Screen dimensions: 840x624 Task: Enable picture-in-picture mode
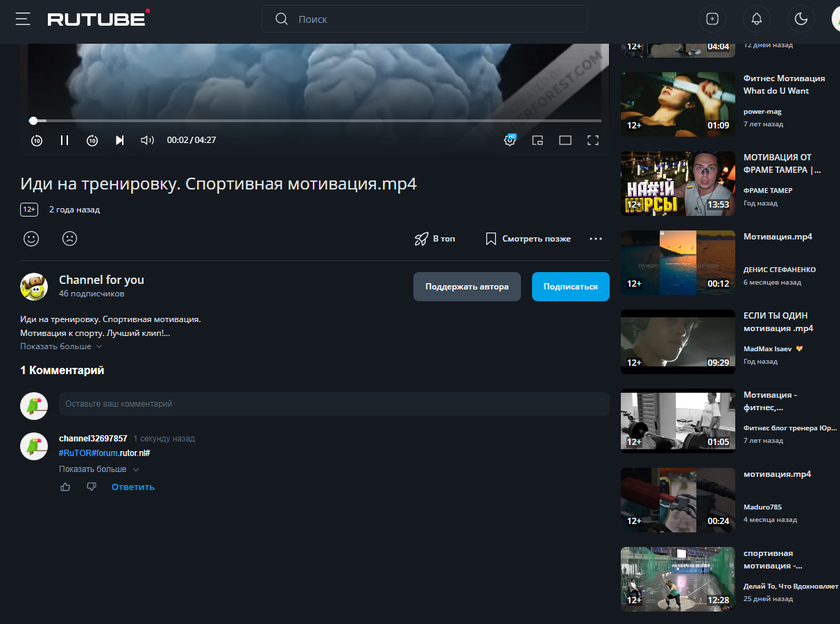pyautogui.click(x=538, y=140)
